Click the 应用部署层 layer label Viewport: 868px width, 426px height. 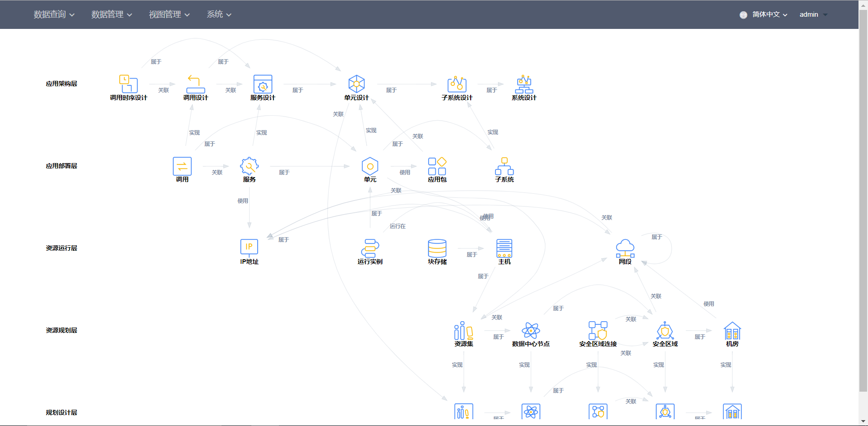61,166
